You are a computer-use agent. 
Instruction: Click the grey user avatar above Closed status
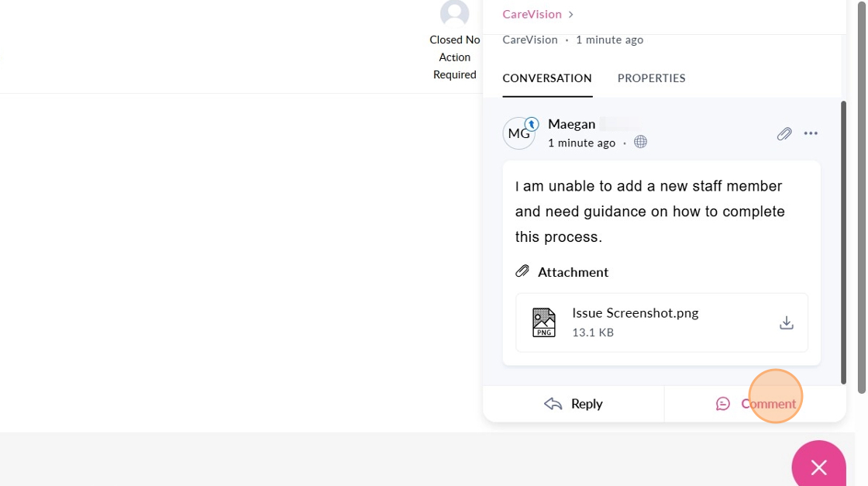454,13
